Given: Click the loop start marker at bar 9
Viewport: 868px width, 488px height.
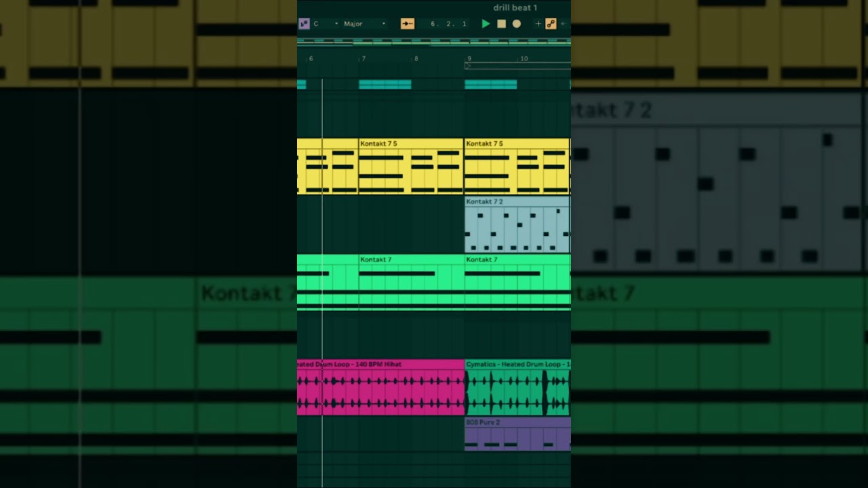Looking at the screenshot, I should [x=468, y=66].
